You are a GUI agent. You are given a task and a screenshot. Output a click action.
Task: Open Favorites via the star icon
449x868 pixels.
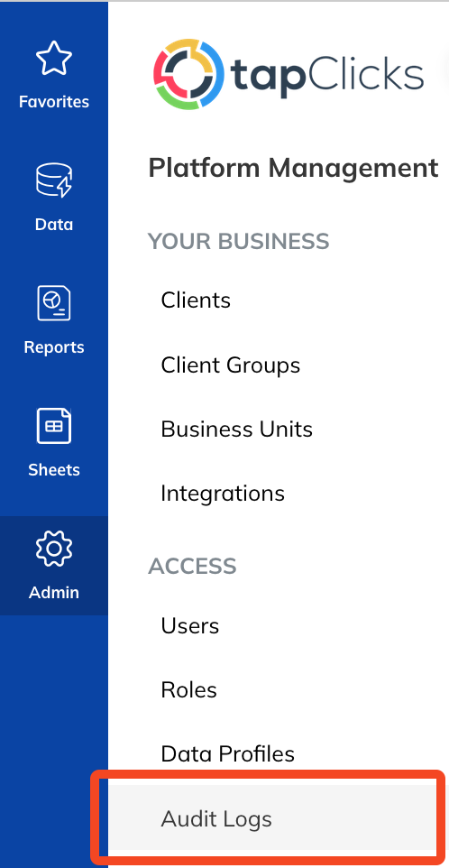pos(53,58)
